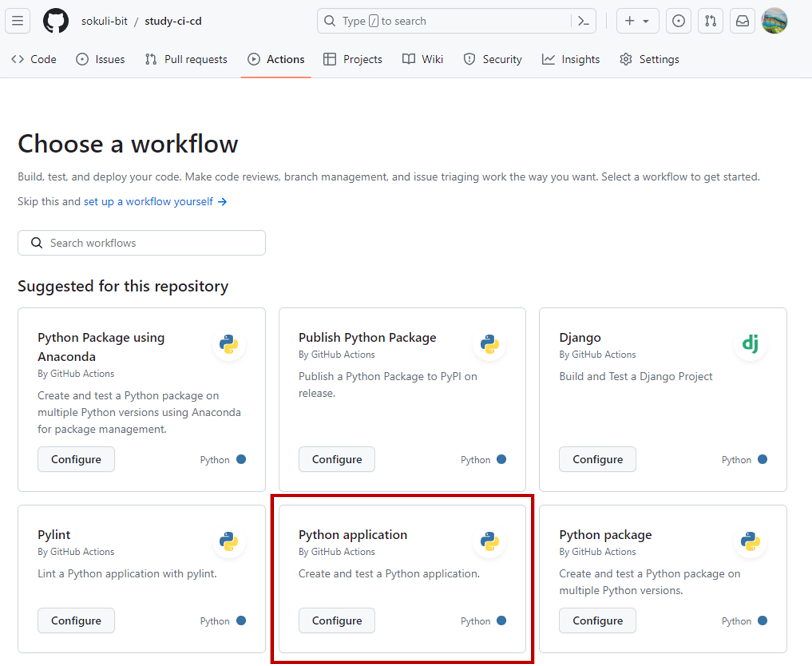Click Python language label on Pylint card
Image resolution: width=812 pixels, height=666 pixels.
coord(215,621)
